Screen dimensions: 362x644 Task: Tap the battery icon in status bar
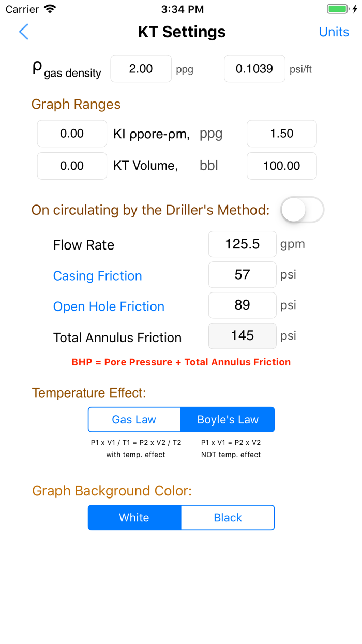click(x=338, y=9)
